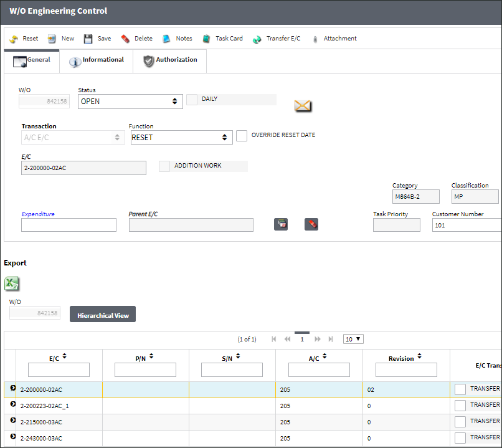Open the rows-per-page dropdown showing 10

(353, 339)
